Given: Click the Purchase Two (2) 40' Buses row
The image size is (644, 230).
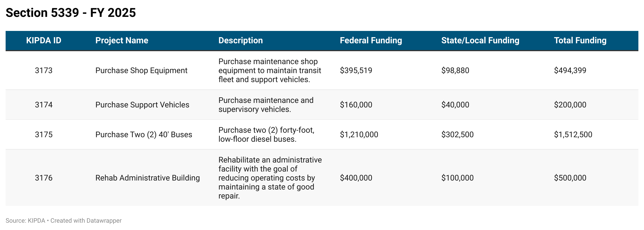Looking at the screenshot, I should coord(322,134).
